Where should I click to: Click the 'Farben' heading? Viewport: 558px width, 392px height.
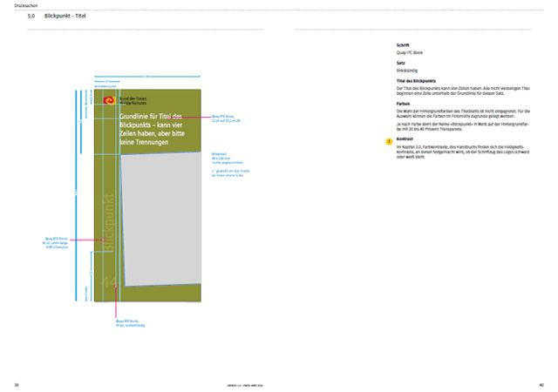(x=404, y=104)
